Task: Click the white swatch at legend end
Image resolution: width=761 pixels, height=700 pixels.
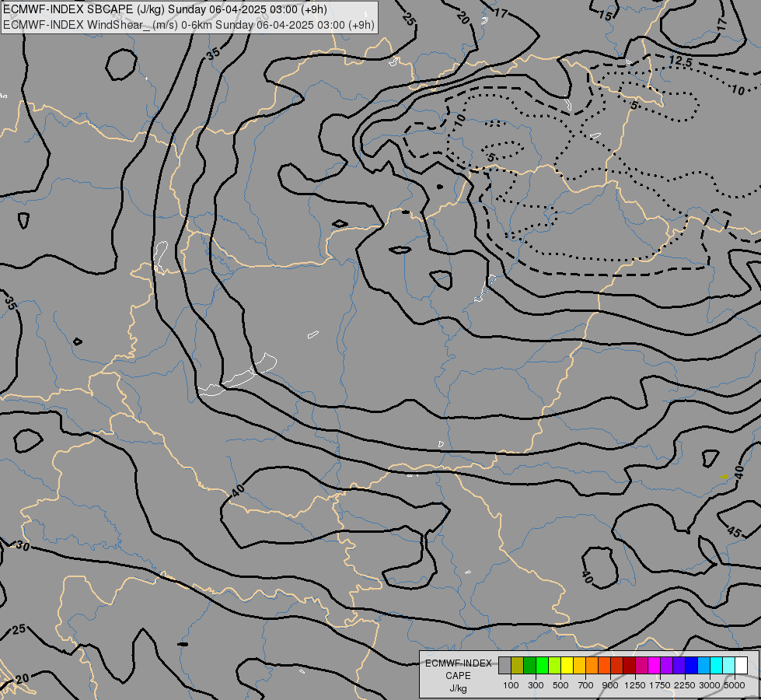Action: pos(741,666)
